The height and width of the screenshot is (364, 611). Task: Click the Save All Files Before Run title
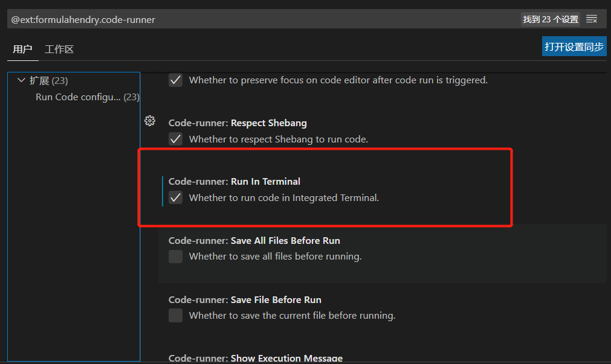[x=254, y=240]
